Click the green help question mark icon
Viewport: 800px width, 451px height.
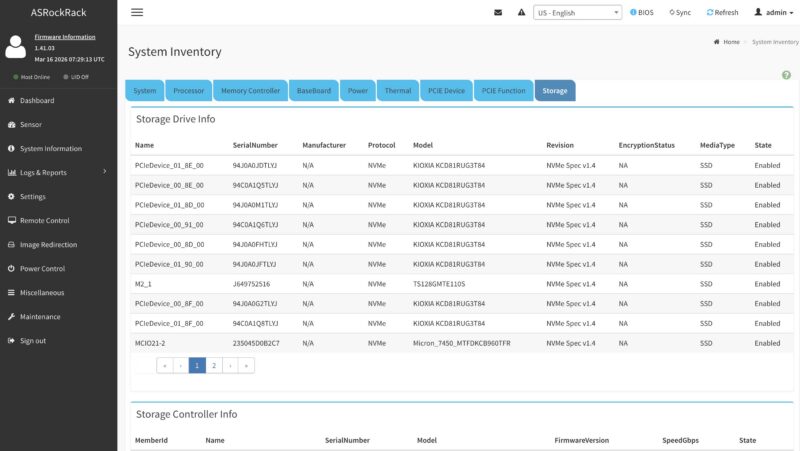786,75
